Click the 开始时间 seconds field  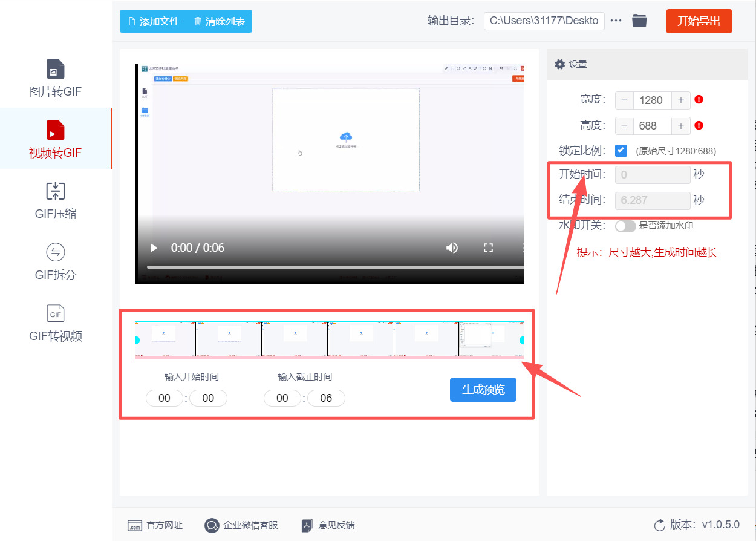tap(653, 175)
